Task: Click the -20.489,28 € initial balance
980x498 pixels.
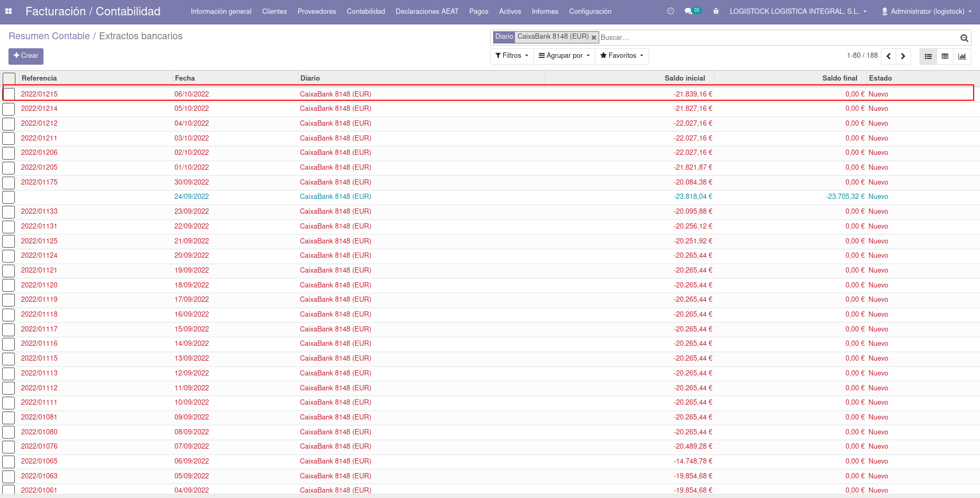Action: 693,447
